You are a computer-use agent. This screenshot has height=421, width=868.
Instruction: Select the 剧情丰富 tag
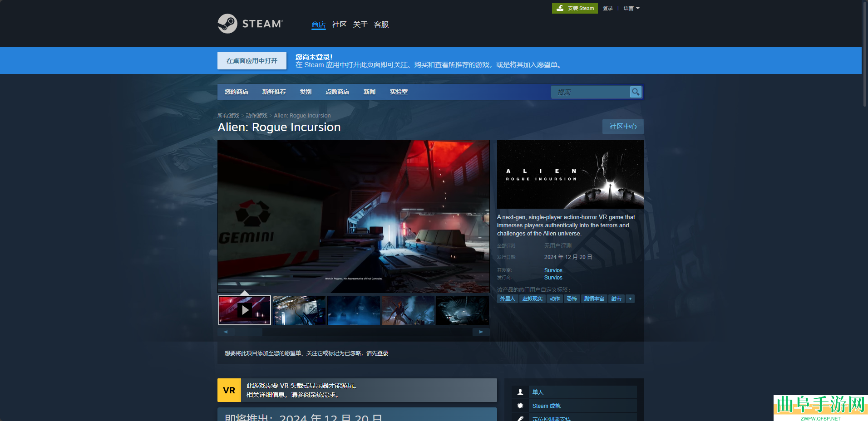[594, 299]
